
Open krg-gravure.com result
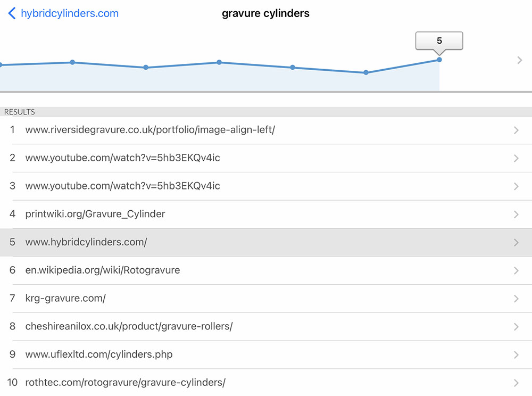coord(266,299)
